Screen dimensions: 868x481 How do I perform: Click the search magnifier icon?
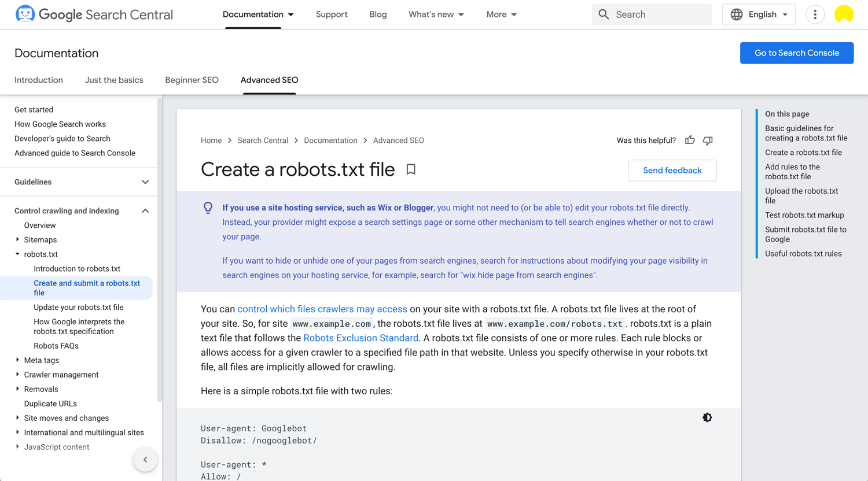604,14
